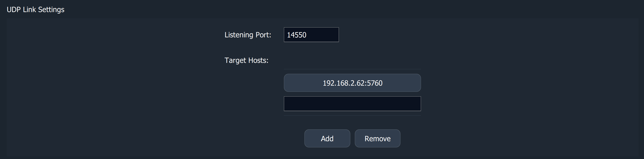
Task: Set focus on the UDP listening port box
Action: (x=311, y=35)
